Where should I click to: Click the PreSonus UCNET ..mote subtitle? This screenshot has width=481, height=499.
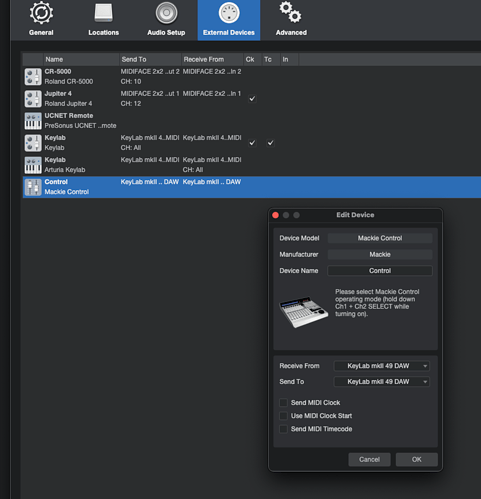pos(80,126)
